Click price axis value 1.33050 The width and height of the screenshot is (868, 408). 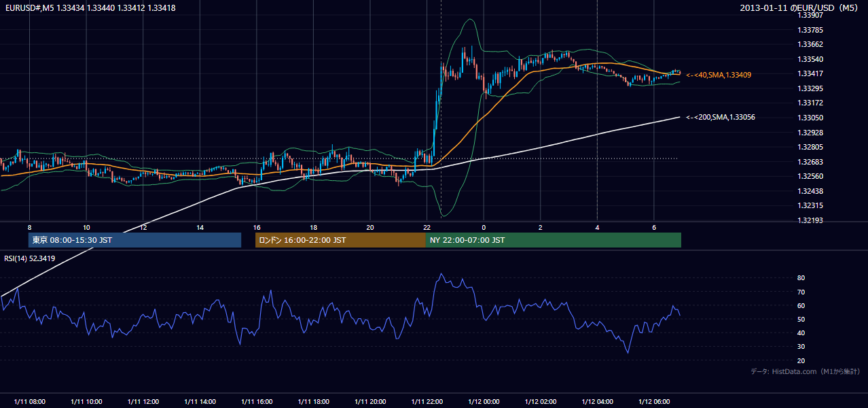[x=810, y=118]
